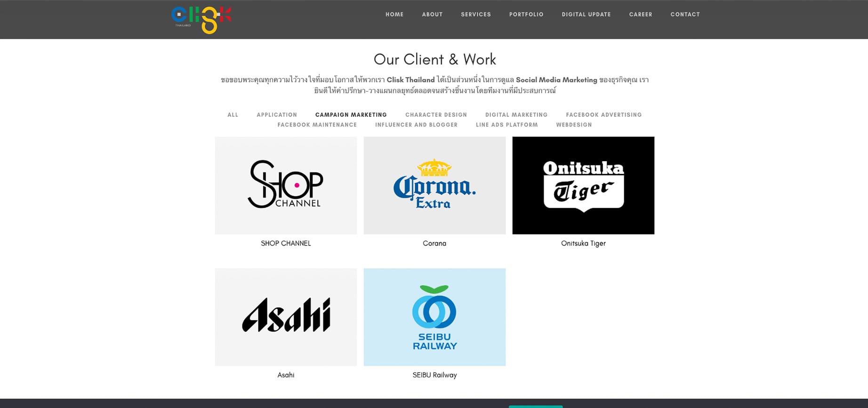Filter by Application category
This screenshot has height=408, width=868.
click(x=277, y=115)
